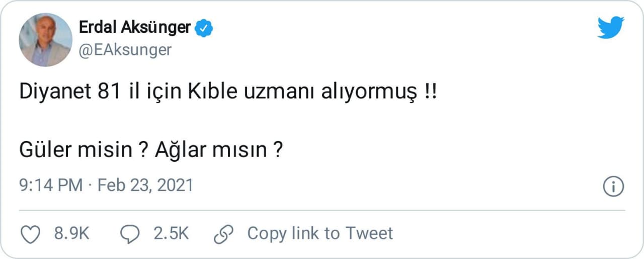644x259 pixels.
Task: Click the chain link icon
Action: pos(223,233)
